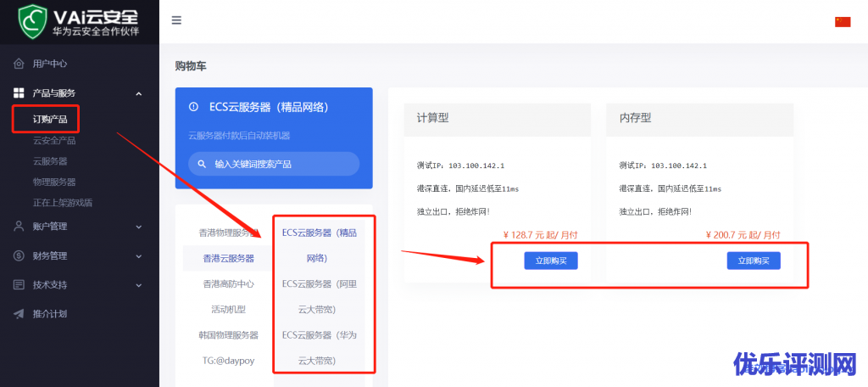Screen dimensions: 868x387
Task: Expand the 账户管理 menu chevron
Action: pos(139,227)
